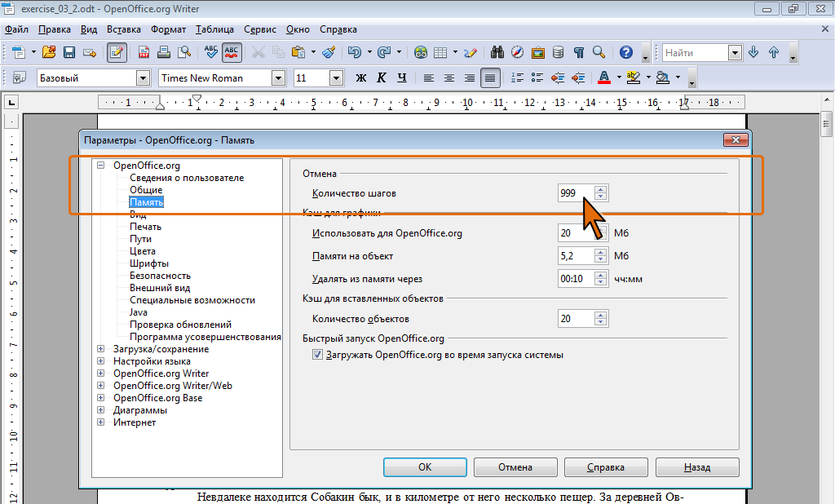Click the font color A swatch

(x=604, y=77)
